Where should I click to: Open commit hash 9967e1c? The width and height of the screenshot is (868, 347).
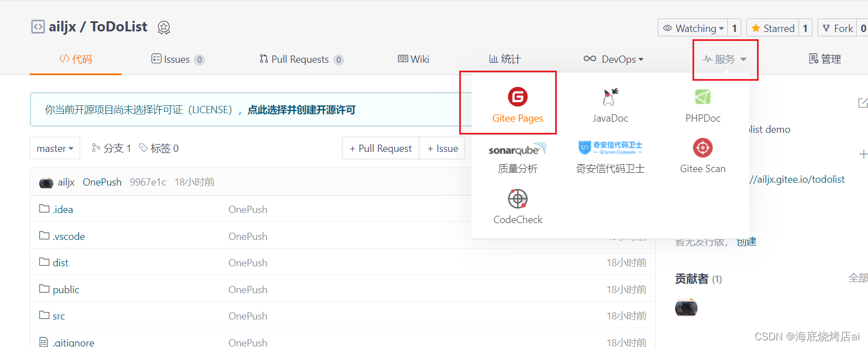[x=148, y=182]
